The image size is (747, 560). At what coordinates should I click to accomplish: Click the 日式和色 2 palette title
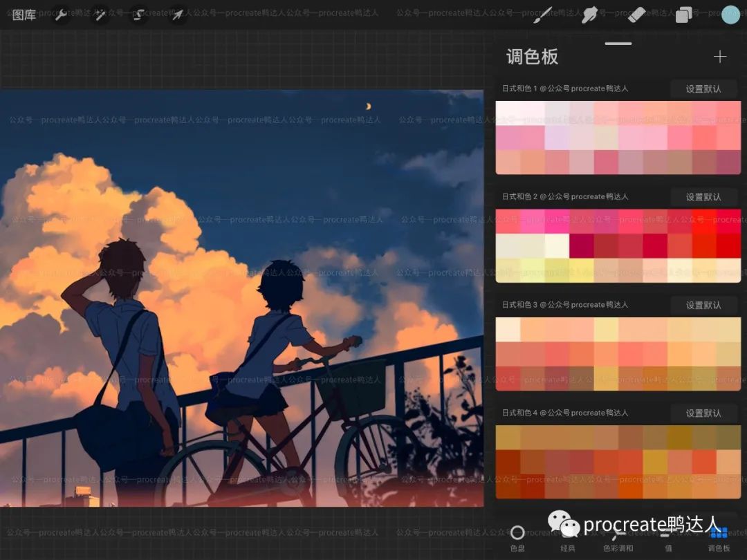(565, 196)
